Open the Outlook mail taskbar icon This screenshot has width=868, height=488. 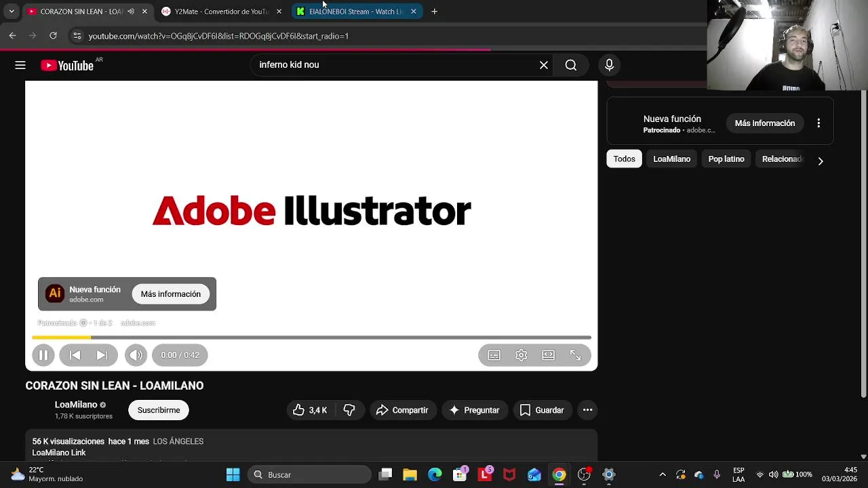[x=534, y=474]
